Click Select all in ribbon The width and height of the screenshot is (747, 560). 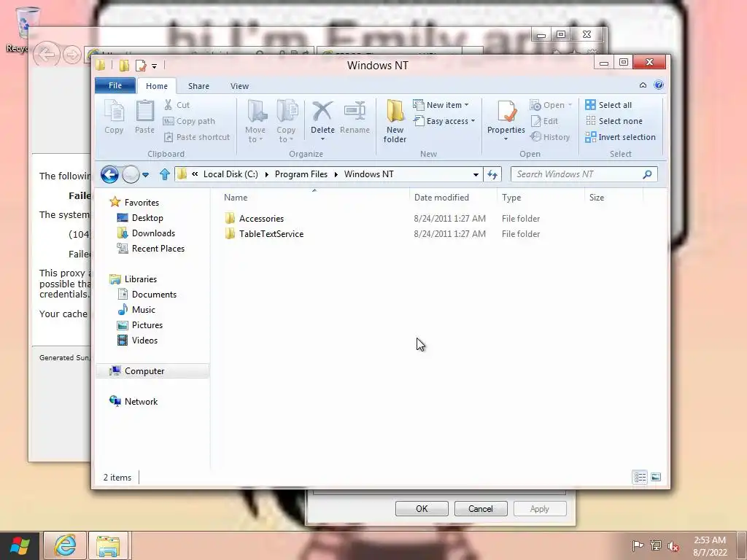tap(609, 105)
